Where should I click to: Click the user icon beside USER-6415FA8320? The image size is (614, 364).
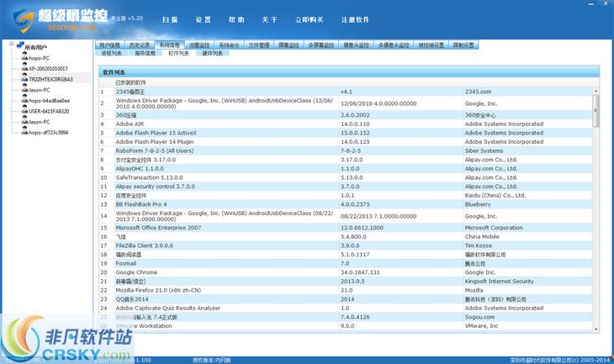click(24, 110)
